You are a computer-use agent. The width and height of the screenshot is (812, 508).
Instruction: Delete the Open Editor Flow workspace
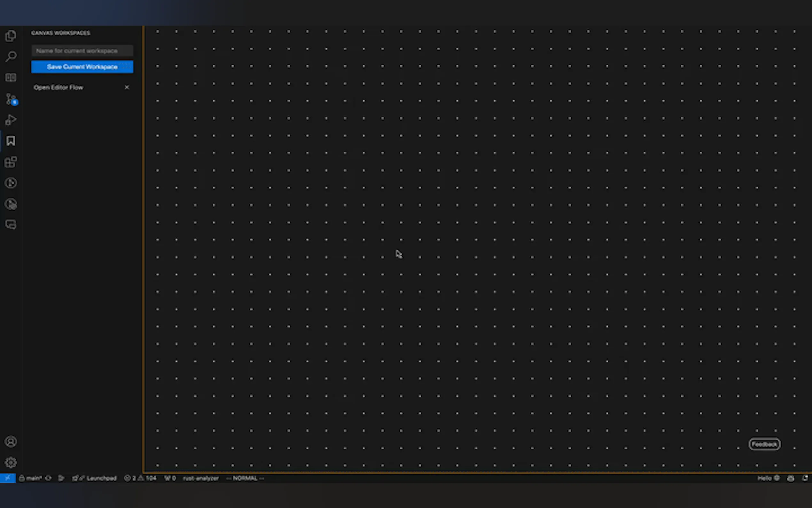127,87
